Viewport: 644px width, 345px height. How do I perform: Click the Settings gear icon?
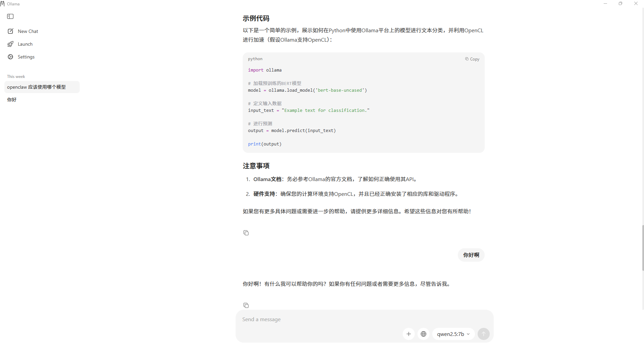click(x=10, y=57)
